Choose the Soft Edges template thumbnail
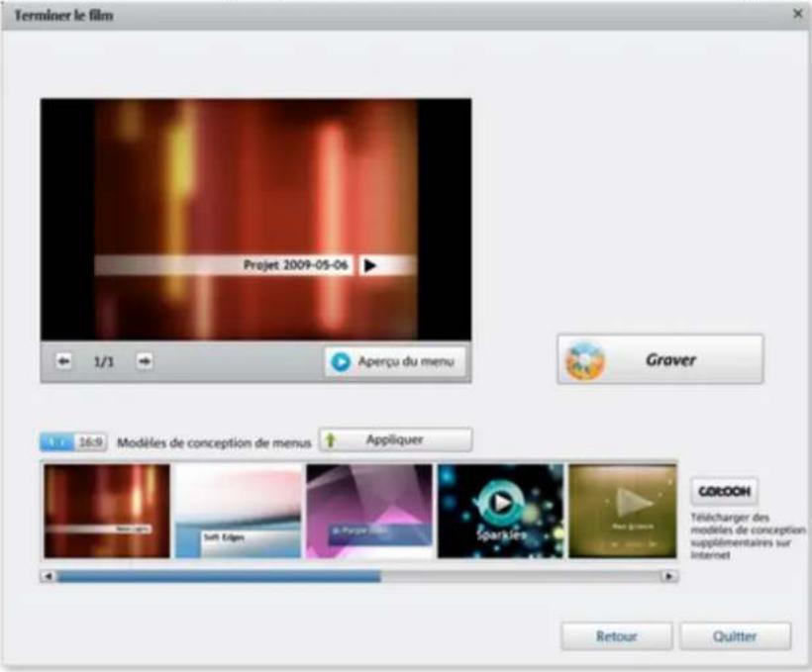Image resolution: width=812 pixels, height=672 pixels. click(239, 511)
